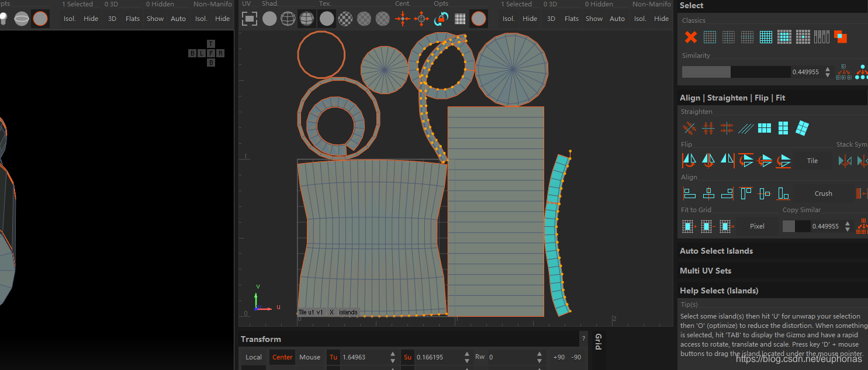The width and height of the screenshot is (868, 370).
Task: Collapse the Align | Straighten | Flip | Fit panel
Action: coord(732,98)
